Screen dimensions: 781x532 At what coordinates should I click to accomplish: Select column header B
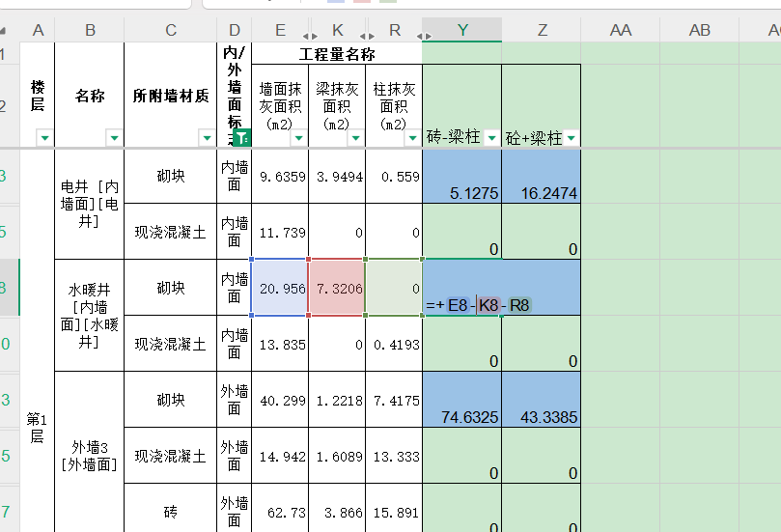coord(90,30)
